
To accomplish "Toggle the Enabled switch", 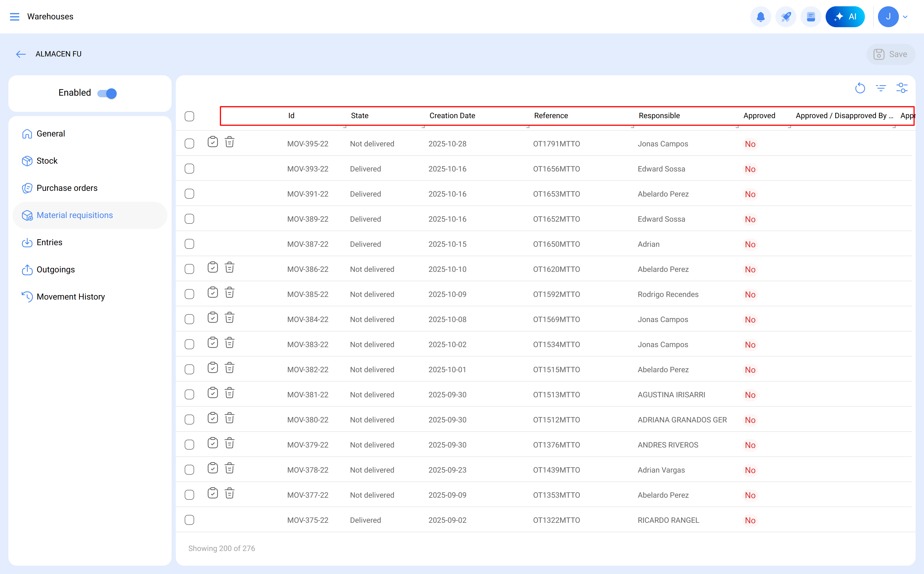I will (x=107, y=93).
